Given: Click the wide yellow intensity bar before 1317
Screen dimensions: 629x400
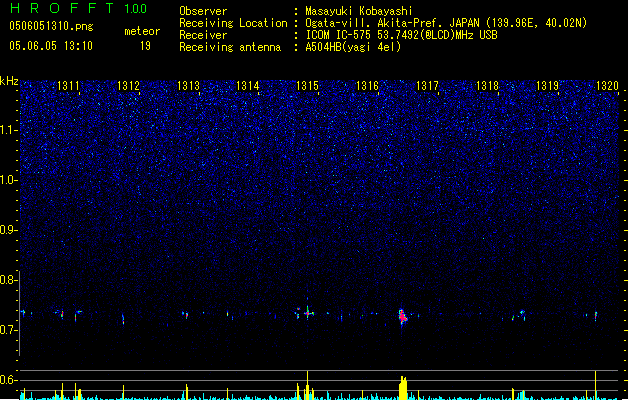Looking at the screenshot, I should tap(403, 388).
